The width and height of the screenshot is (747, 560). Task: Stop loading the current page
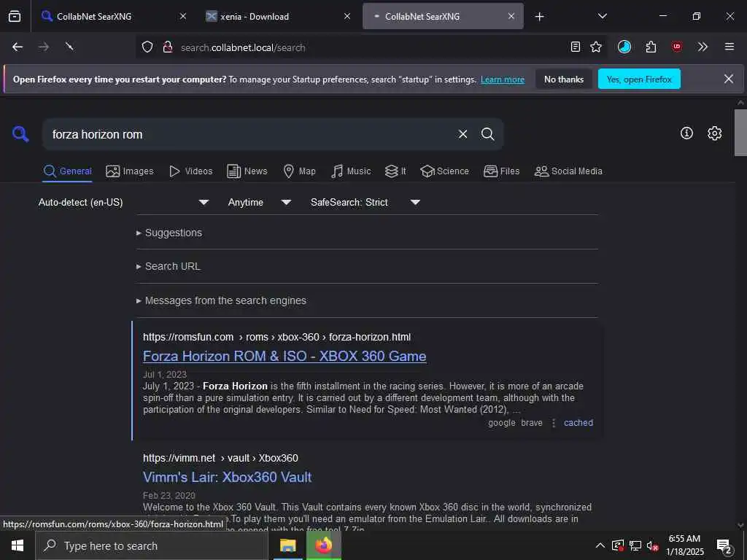(69, 47)
